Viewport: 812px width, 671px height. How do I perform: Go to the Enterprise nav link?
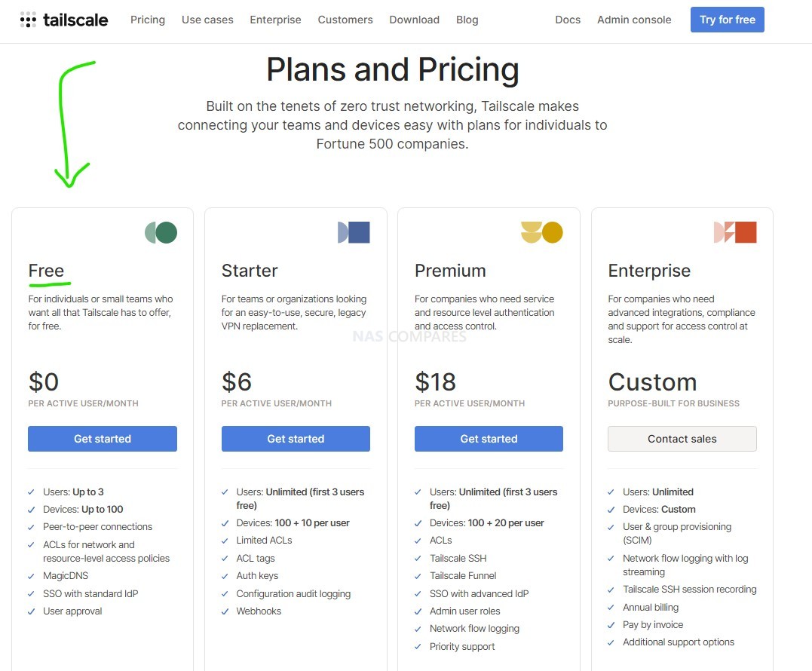coord(275,20)
